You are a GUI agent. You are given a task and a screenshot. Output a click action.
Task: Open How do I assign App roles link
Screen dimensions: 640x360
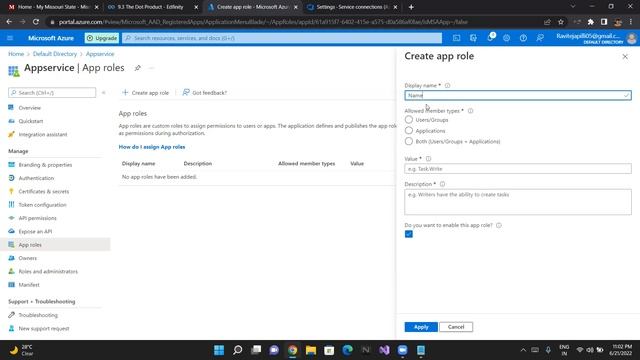(152, 147)
